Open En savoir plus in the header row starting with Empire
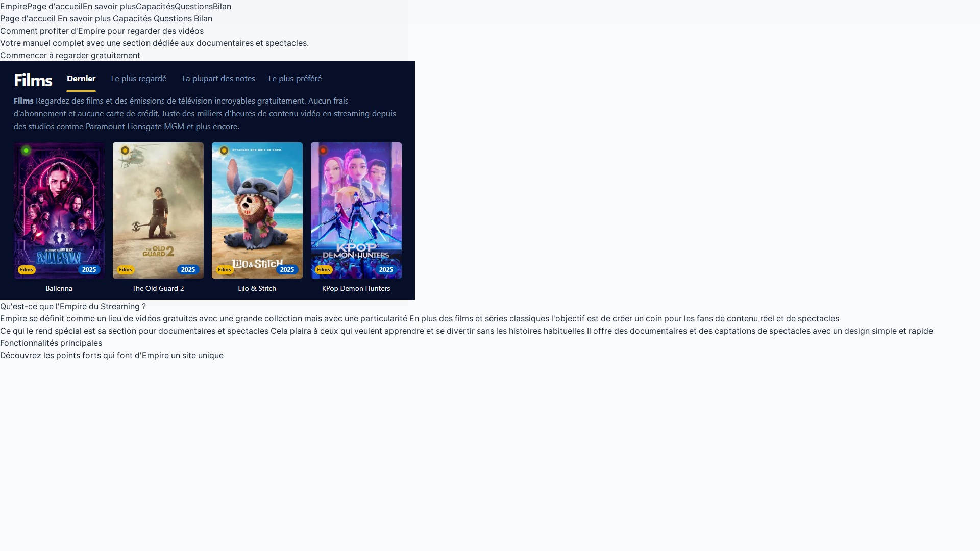Image resolution: width=980 pixels, height=551 pixels. 109,6
